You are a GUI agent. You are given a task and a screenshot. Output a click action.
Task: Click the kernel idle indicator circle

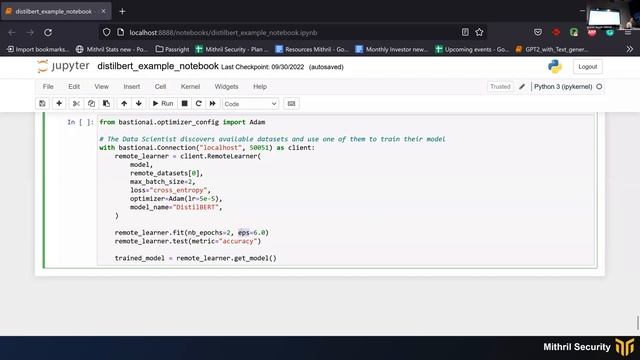[599, 87]
